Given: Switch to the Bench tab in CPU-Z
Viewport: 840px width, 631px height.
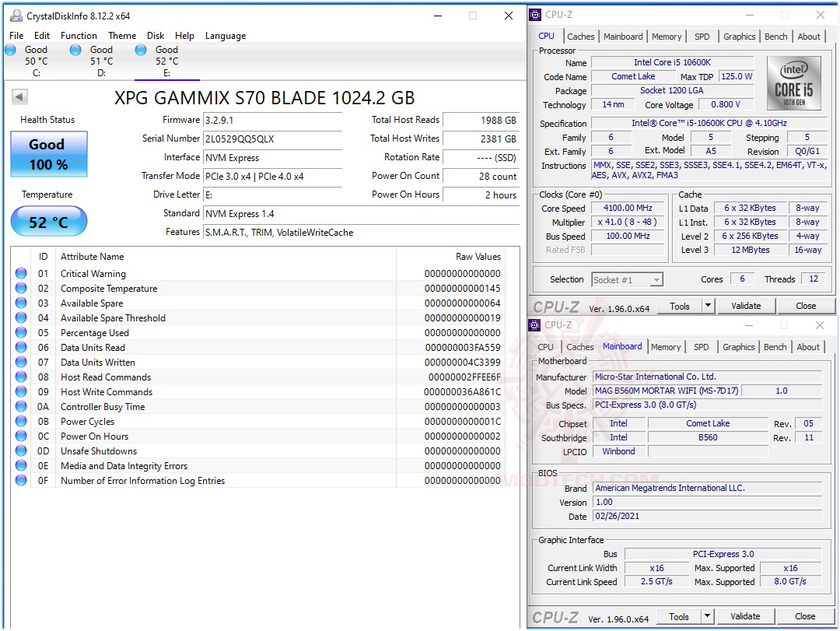Looking at the screenshot, I should 775,36.
